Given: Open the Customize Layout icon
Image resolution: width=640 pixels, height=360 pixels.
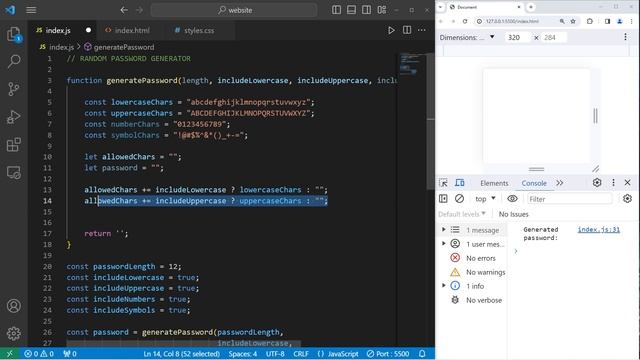Looking at the screenshot, I should point(382,10).
